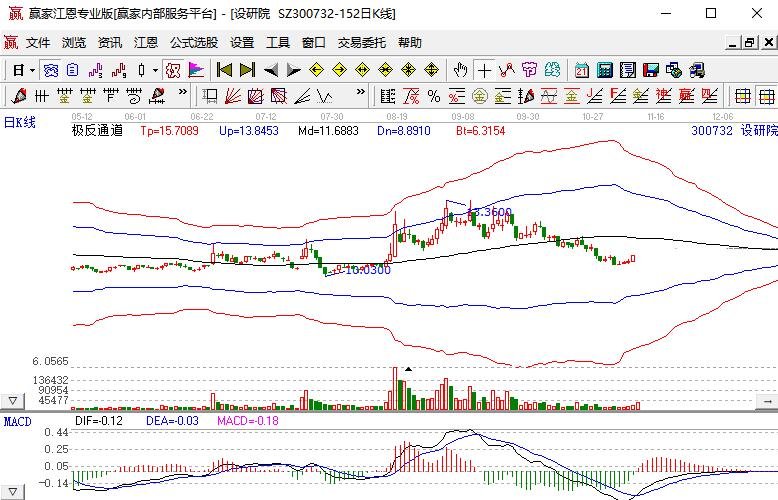Screen dimensions: 778x500
Task: Select the step chart icon labeled 3
Action: (96, 70)
